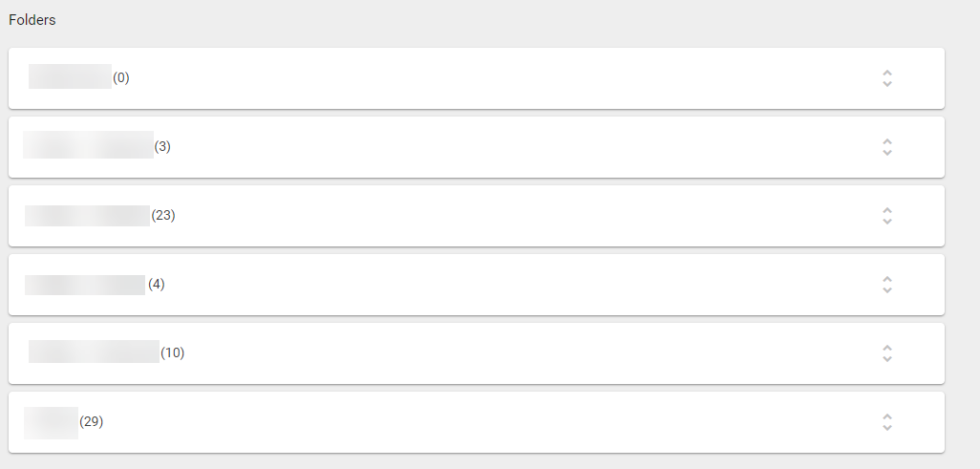This screenshot has width=980, height=469.
Task: Choose the blurred folder name beside (10)
Action: pos(94,352)
